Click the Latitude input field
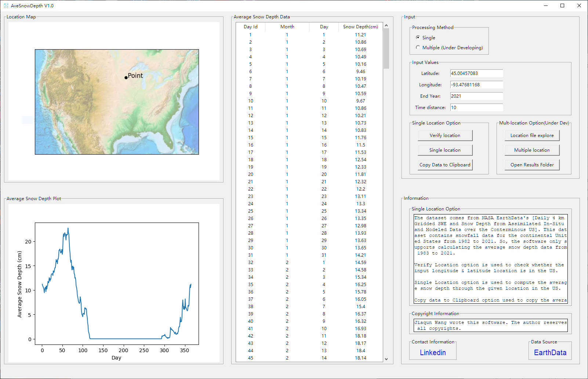 [476, 73]
